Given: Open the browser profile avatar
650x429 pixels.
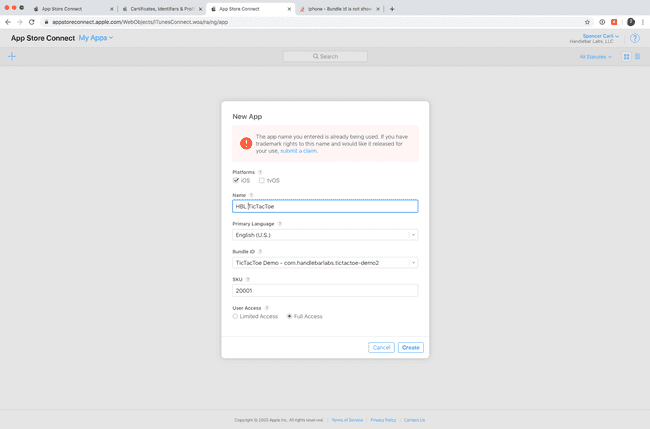Looking at the screenshot, I should [x=631, y=22].
